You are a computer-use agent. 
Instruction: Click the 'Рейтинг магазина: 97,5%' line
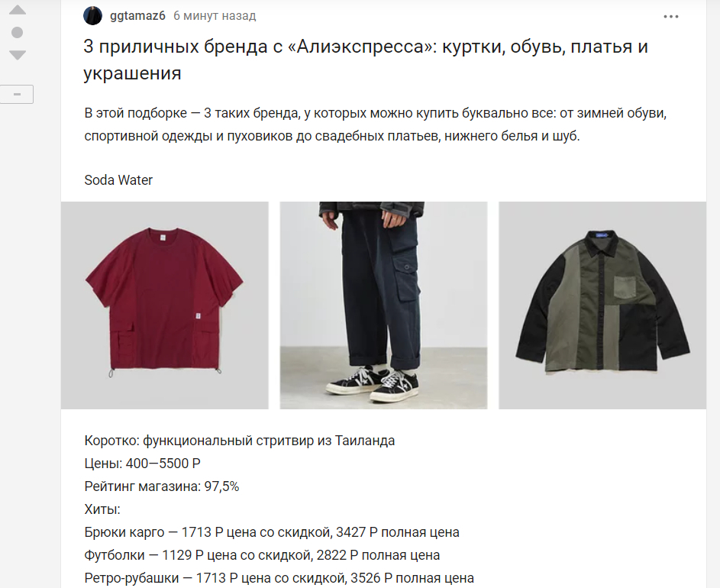162,486
